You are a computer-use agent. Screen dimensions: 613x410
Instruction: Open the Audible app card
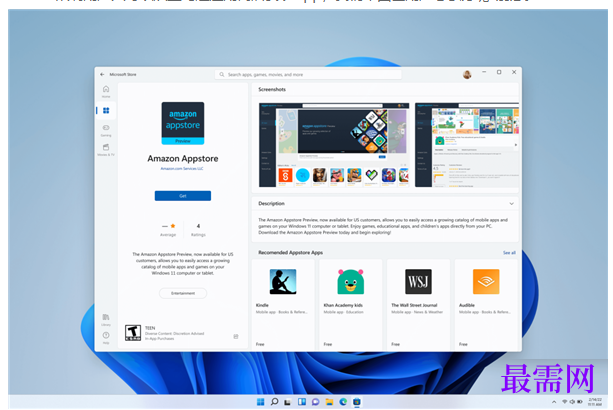coord(486,304)
